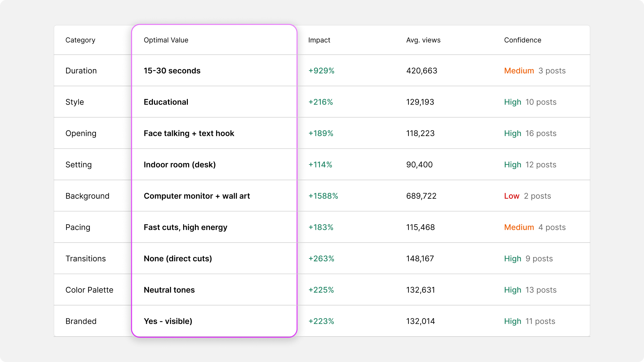The image size is (644, 362).
Task: Select the Low confidence label
Action: click(512, 196)
